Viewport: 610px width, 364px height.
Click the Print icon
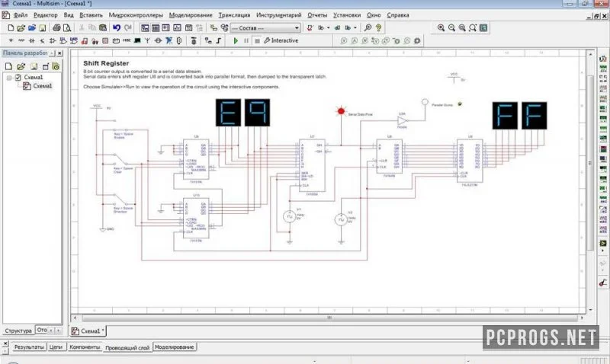56,28
